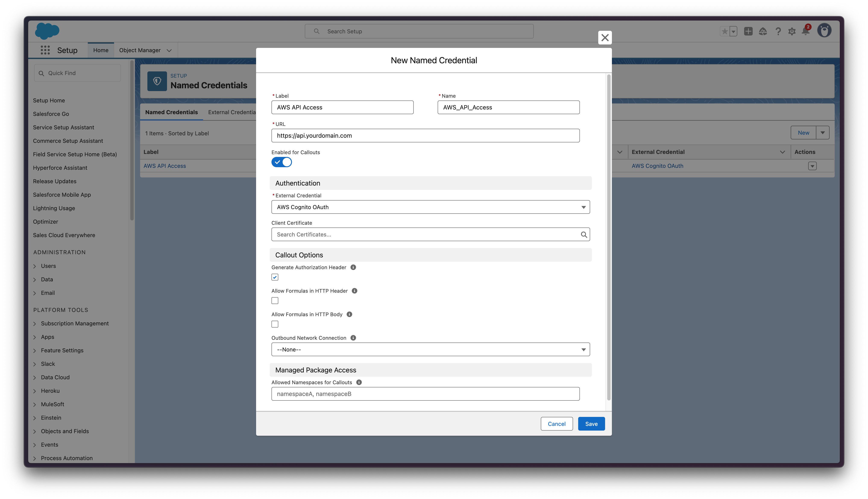This screenshot has height=499, width=868.
Task: Click the Named Credentials shield icon
Action: (157, 81)
